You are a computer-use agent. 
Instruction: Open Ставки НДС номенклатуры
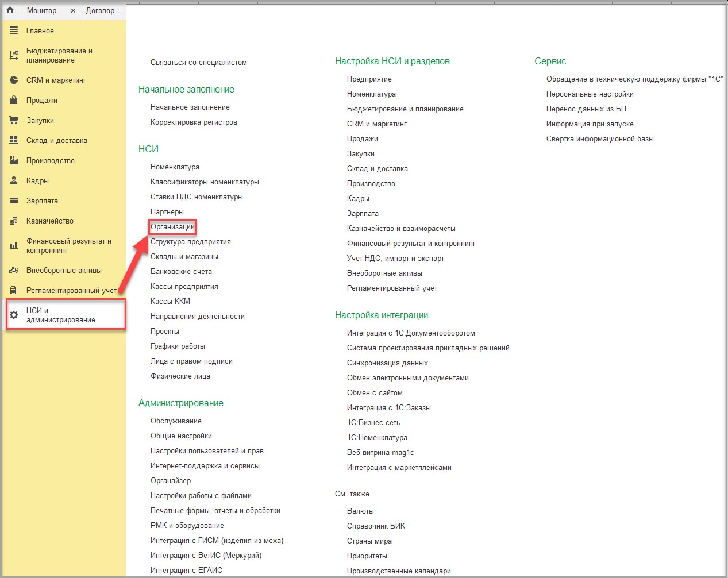(x=197, y=196)
